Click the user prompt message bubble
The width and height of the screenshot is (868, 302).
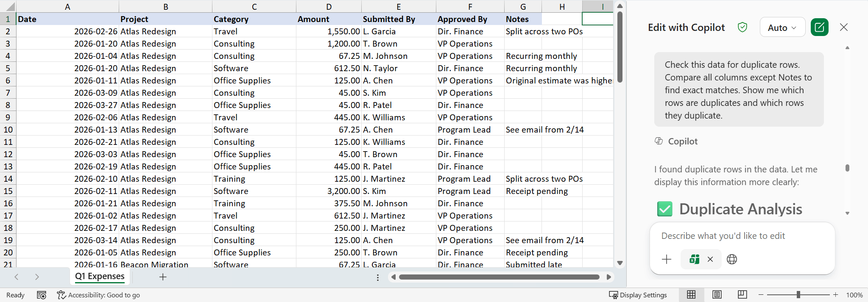[x=739, y=89]
